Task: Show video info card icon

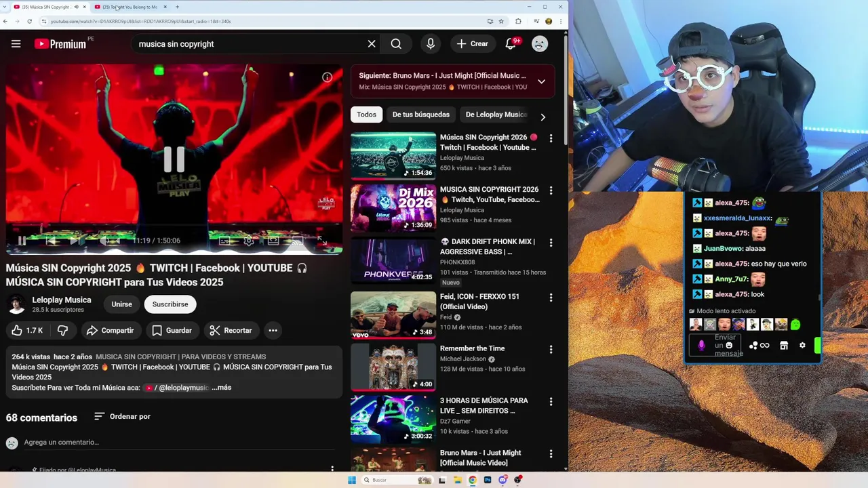Action: (x=327, y=78)
